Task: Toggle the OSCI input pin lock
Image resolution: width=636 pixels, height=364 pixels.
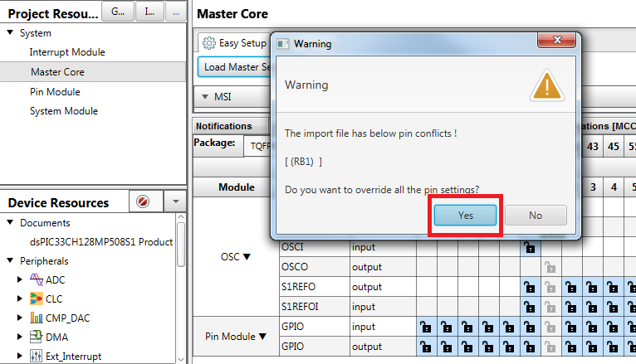Action: [x=527, y=247]
